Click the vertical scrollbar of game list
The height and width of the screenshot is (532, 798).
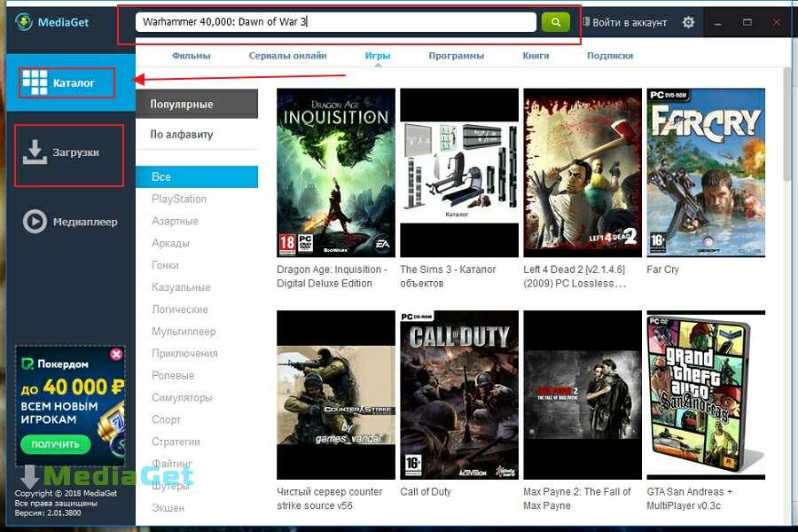pos(787,125)
